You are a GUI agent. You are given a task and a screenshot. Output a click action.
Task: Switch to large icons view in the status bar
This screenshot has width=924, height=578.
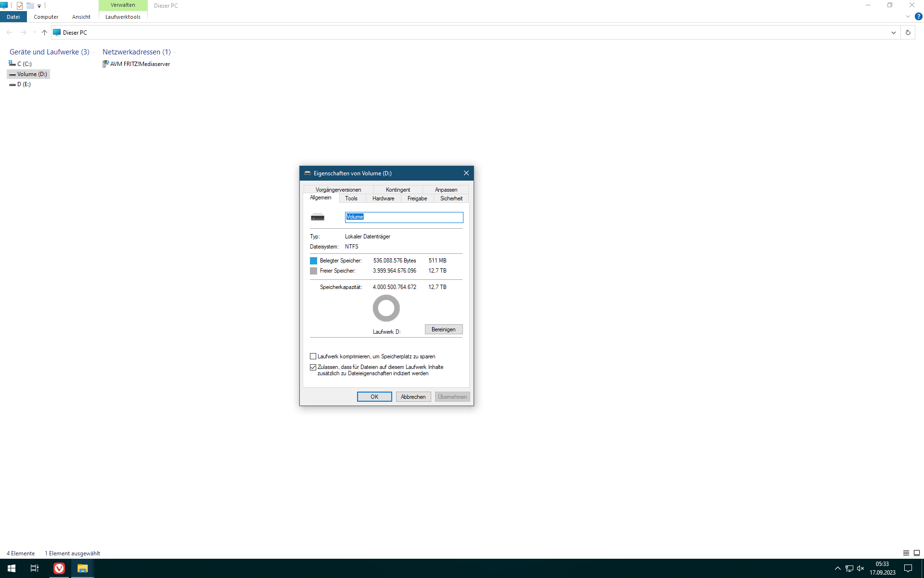pos(917,553)
